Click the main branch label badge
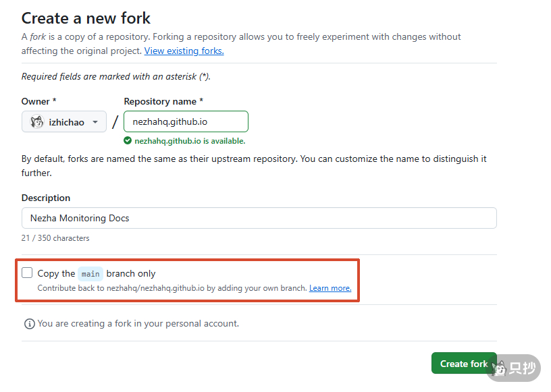The width and height of the screenshot is (551, 392). click(x=90, y=274)
